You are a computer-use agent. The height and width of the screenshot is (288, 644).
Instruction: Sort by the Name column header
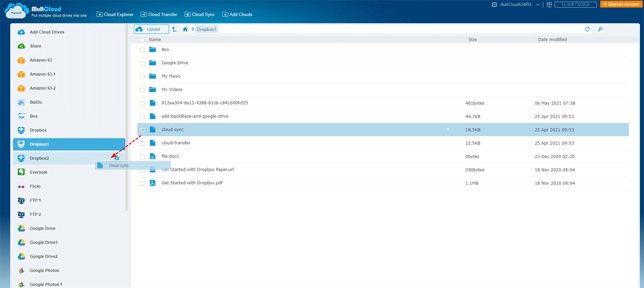click(155, 40)
